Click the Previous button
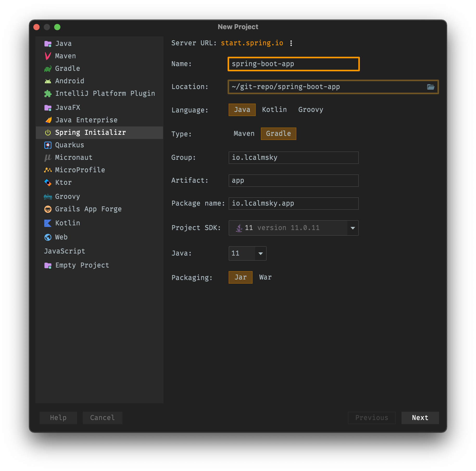This screenshot has height=471, width=476. coord(372,418)
